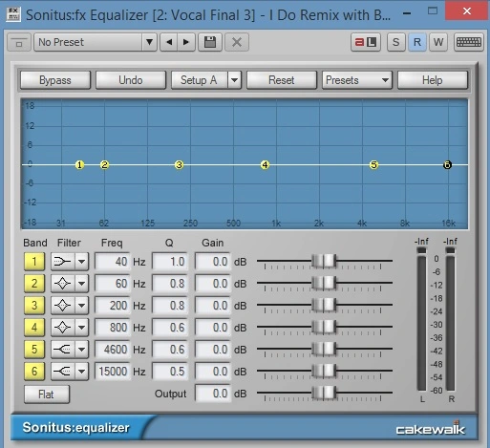This screenshot has height=448, width=490.
Task: Open band 5 filter type dropdown
Action: click(x=82, y=350)
